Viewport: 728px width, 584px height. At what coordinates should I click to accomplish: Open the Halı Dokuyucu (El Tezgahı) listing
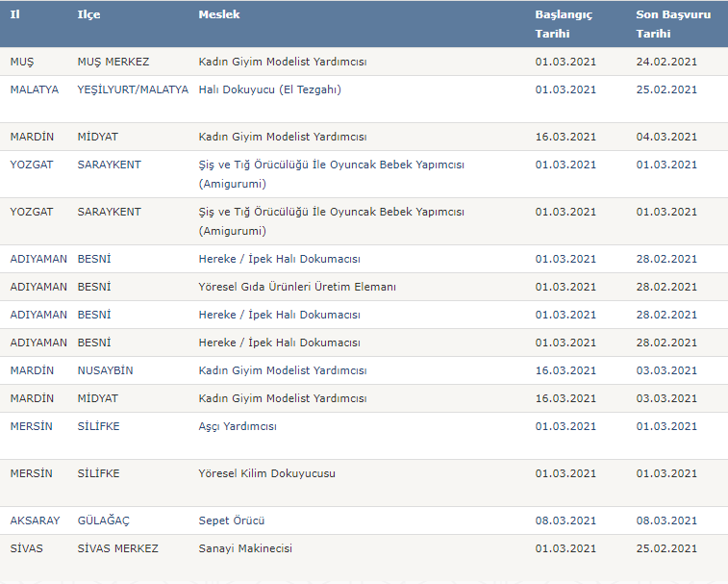click(x=269, y=89)
